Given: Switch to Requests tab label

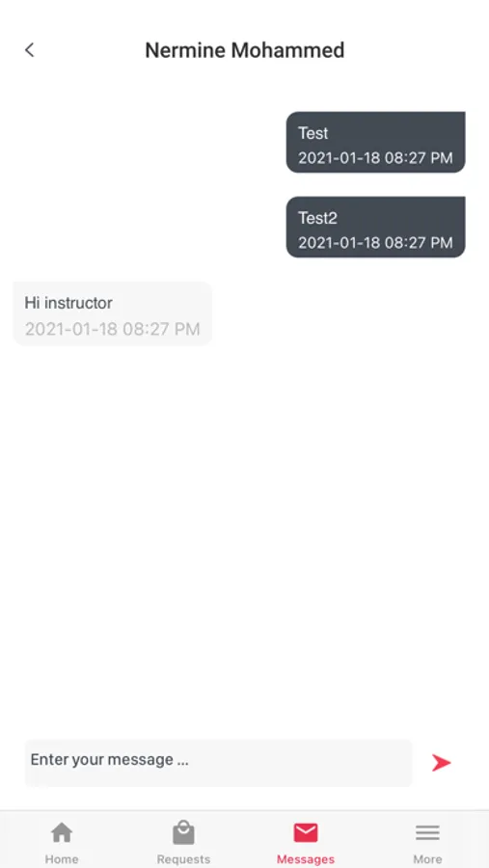Looking at the screenshot, I should [x=183, y=859].
